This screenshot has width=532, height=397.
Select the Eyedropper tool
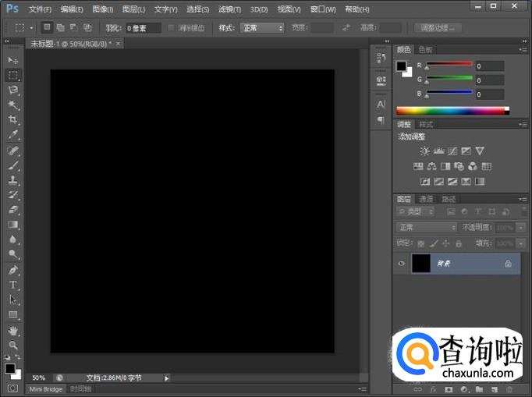pos(12,134)
